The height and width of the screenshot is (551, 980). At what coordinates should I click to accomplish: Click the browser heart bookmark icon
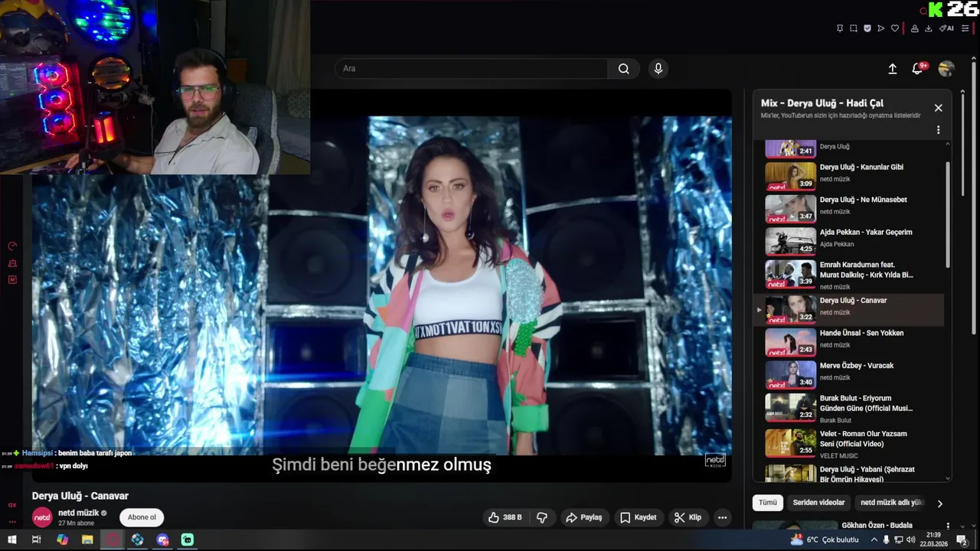[x=895, y=28]
